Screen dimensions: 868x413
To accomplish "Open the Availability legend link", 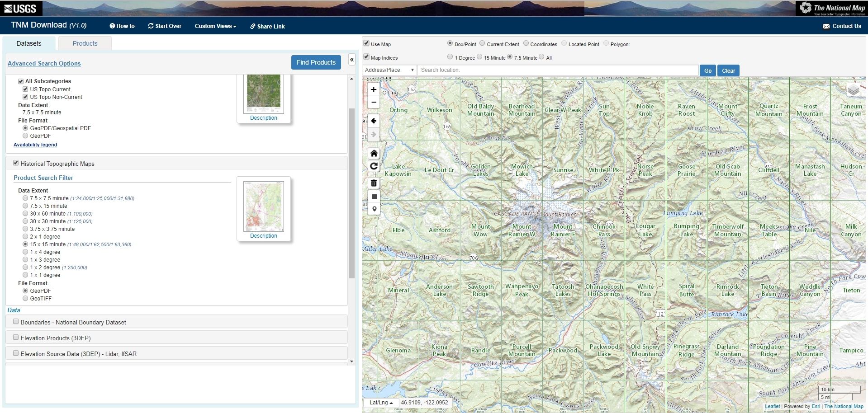I will pyautogui.click(x=35, y=145).
